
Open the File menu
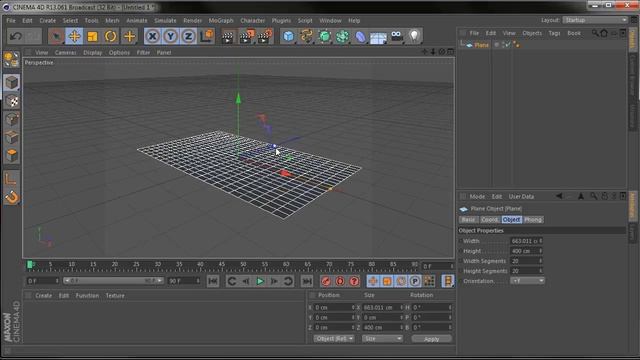[11, 20]
